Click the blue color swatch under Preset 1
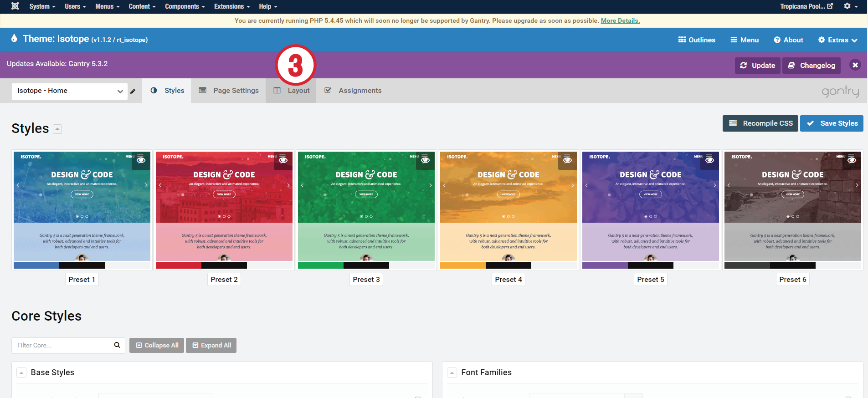Image resolution: width=868 pixels, height=398 pixels. click(36, 265)
